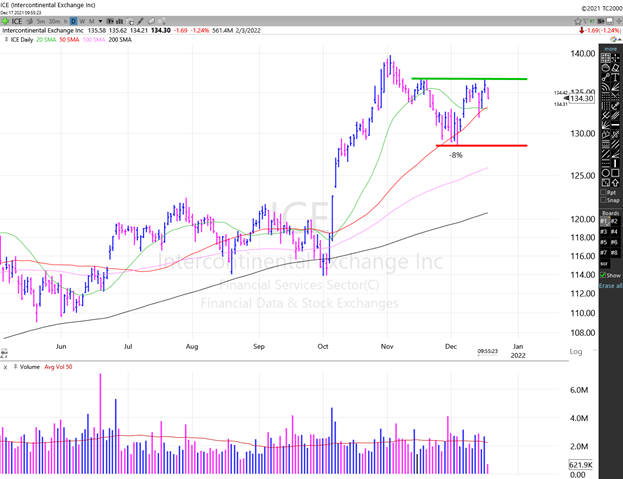Select drawing board #8
The image size is (623, 479).
(614, 253)
